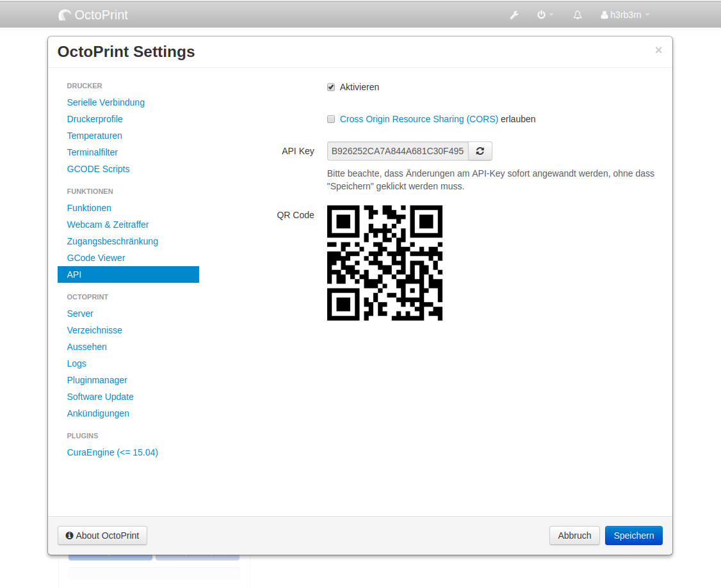Viewport: 721px width, 588px height.
Task: Open the h3rb3rn user dropdown
Action: 625,15
